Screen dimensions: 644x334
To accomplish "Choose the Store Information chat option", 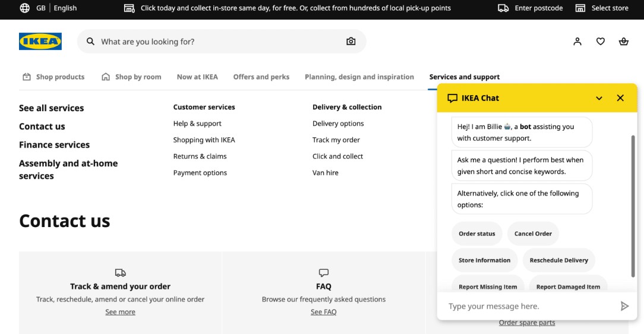I will point(485,260).
